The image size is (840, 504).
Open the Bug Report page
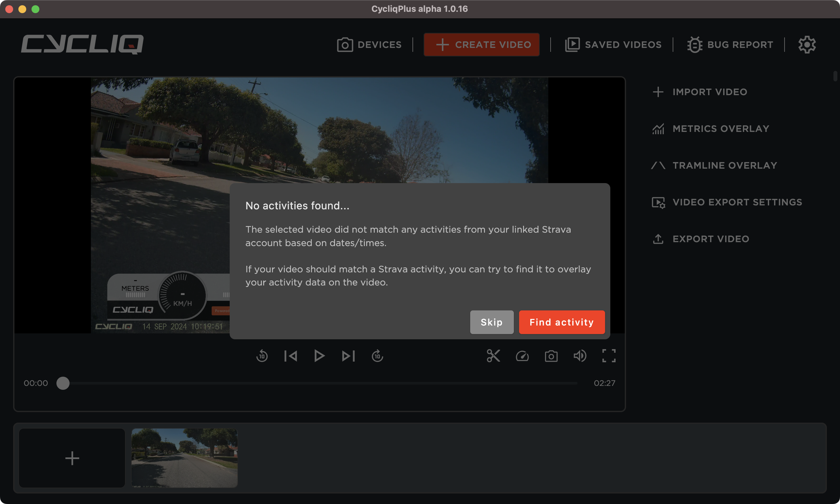tap(730, 45)
